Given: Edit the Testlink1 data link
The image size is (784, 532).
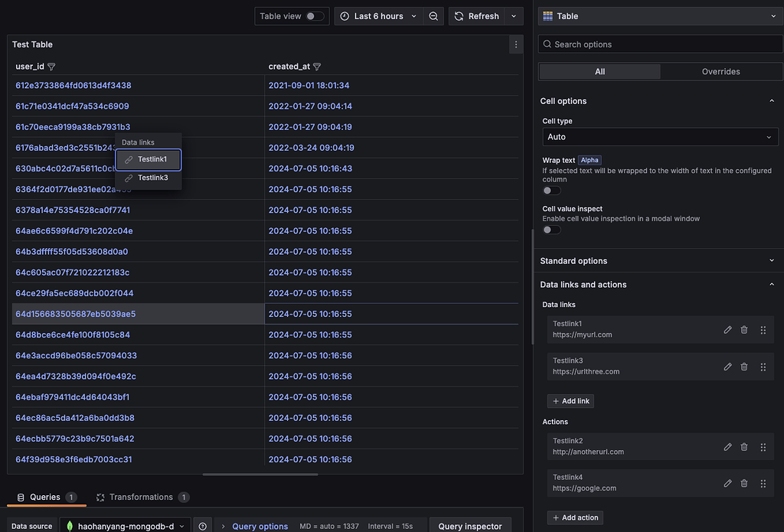Looking at the screenshot, I should [x=727, y=330].
